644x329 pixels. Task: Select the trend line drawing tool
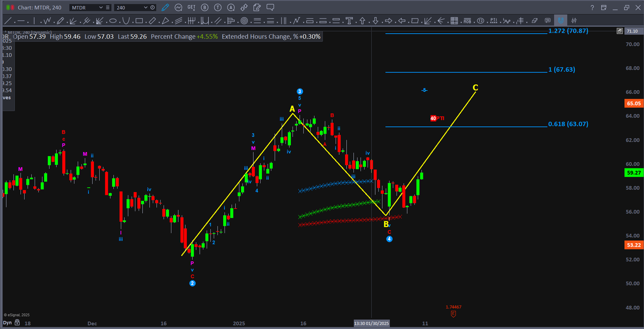[x=7, y=21]
